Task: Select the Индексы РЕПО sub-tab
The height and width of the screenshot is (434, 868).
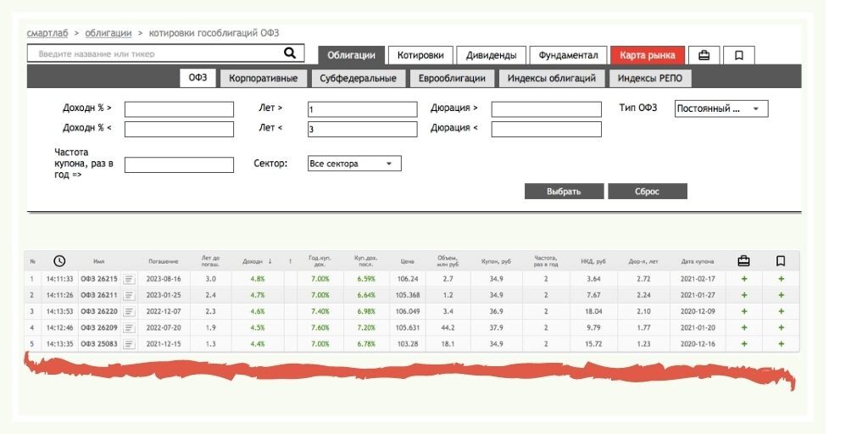Action: [650, 79]
